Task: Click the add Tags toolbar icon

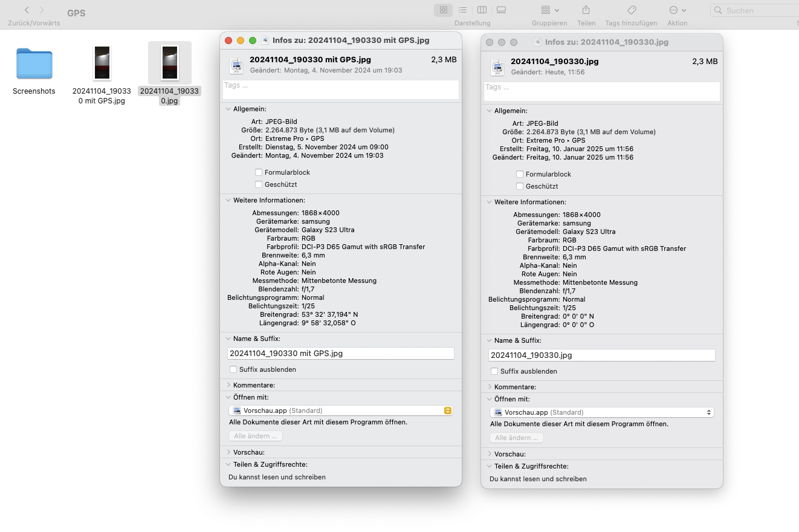Action: point(631,10)
